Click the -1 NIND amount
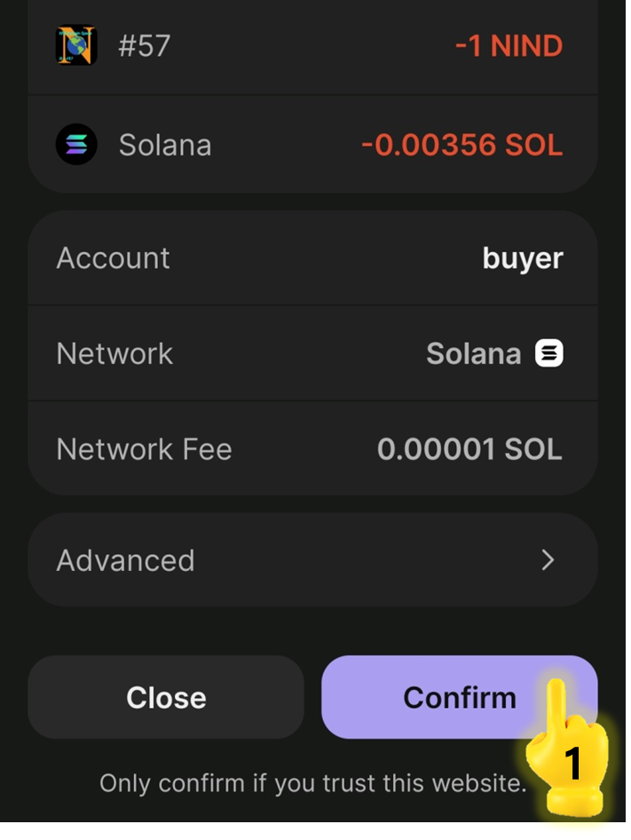 (509, 46)
